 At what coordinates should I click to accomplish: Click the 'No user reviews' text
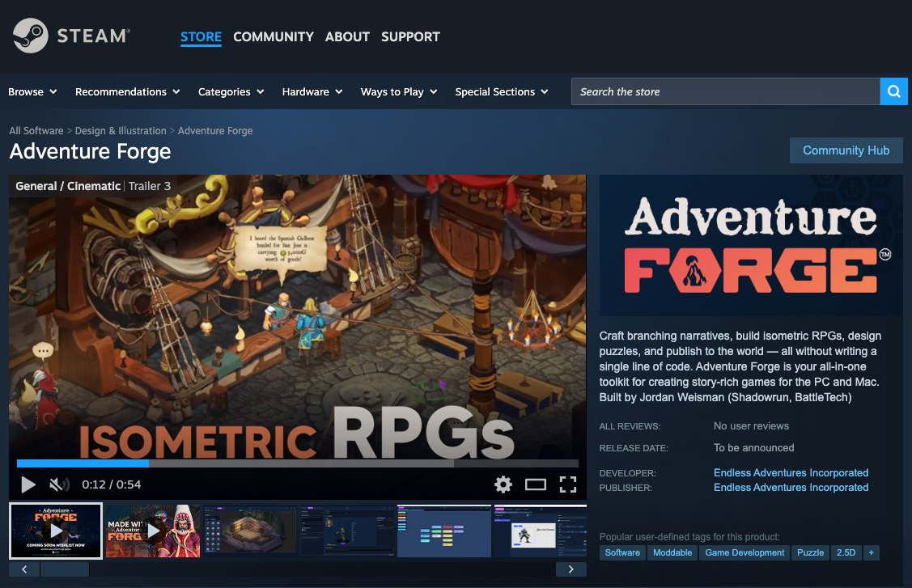[x=751, y=425]
